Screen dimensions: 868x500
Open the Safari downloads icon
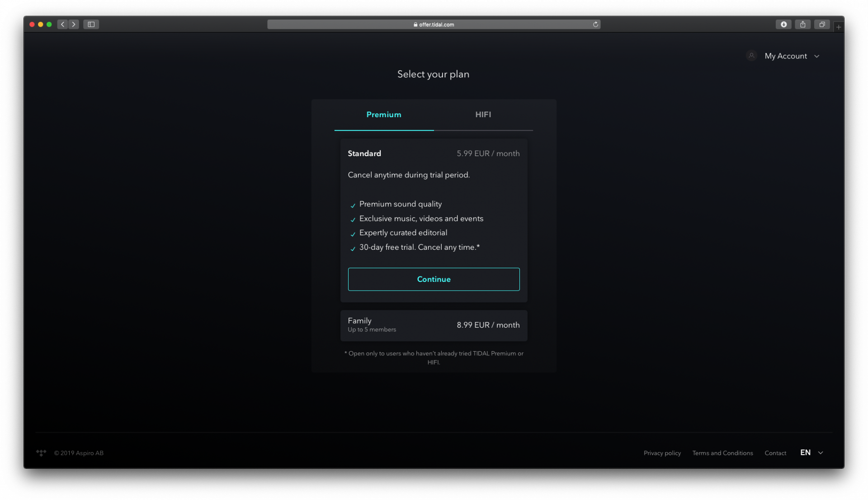click(783, 24)
